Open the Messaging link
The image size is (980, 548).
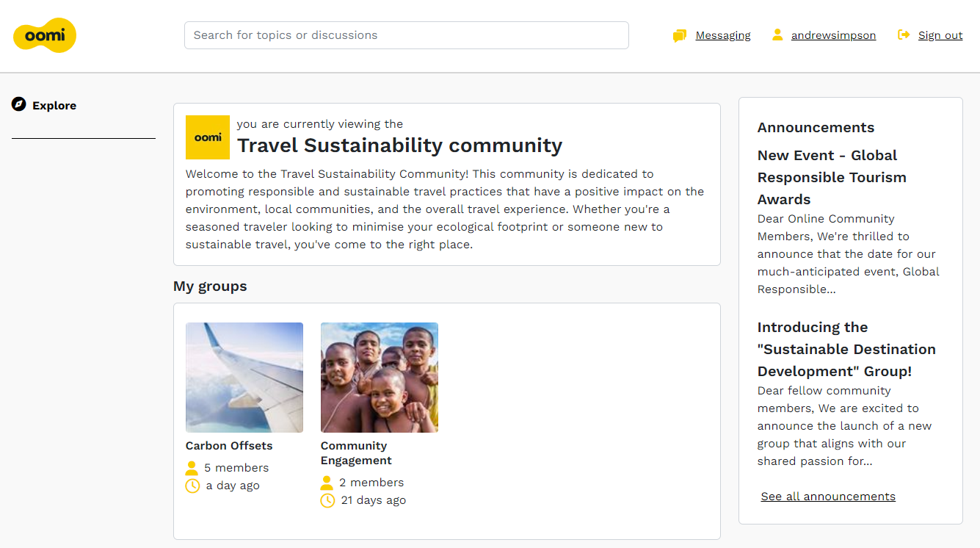tap(722, 35)
